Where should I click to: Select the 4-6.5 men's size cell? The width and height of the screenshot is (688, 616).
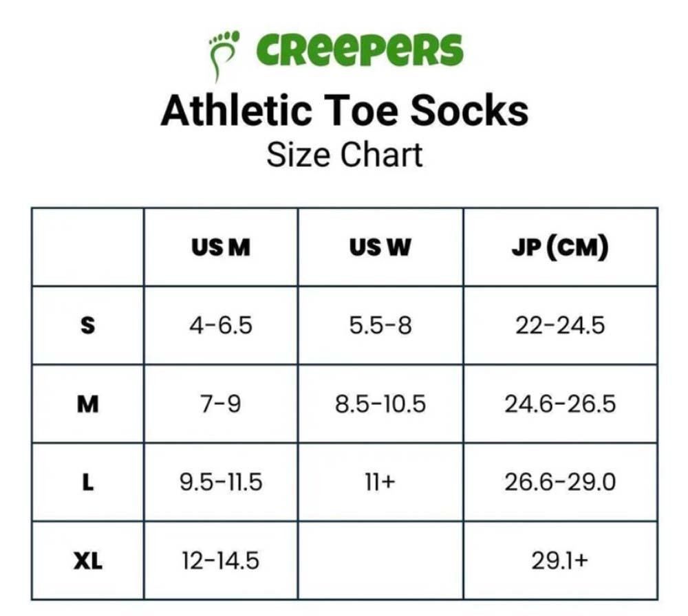[221, 325]
